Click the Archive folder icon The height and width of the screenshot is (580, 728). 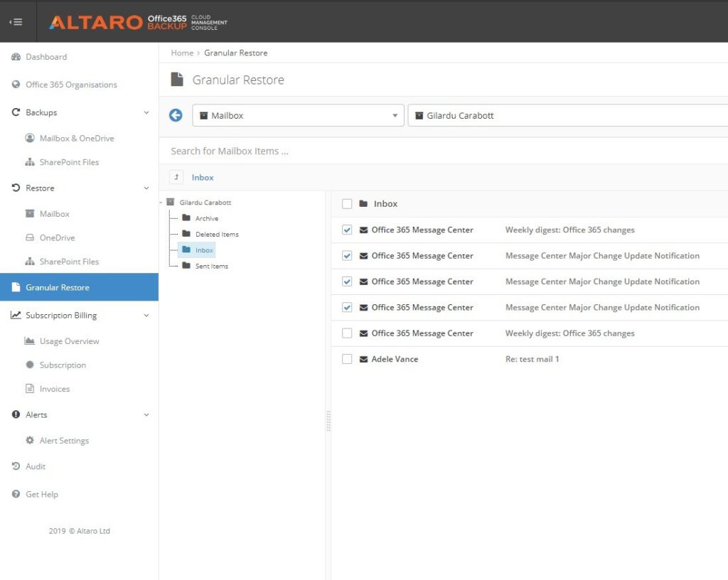(x=186, y=217)
